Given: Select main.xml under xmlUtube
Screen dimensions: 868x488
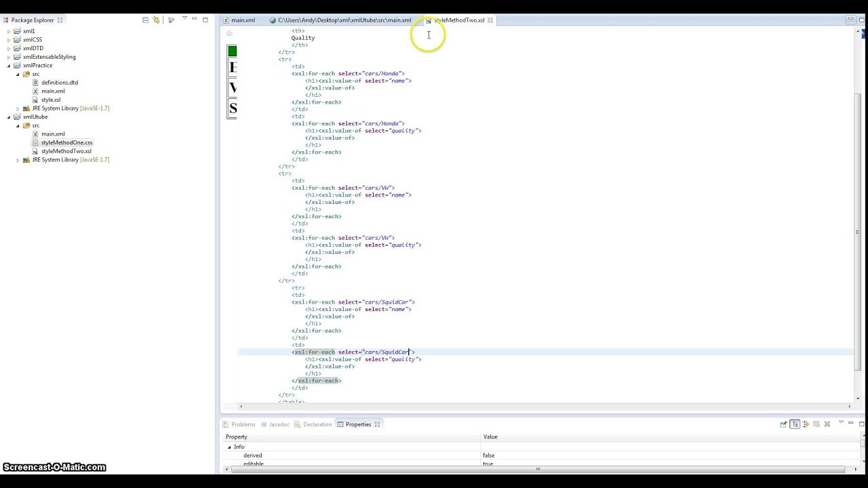Looking at the screenshot, I should (53, 134).
